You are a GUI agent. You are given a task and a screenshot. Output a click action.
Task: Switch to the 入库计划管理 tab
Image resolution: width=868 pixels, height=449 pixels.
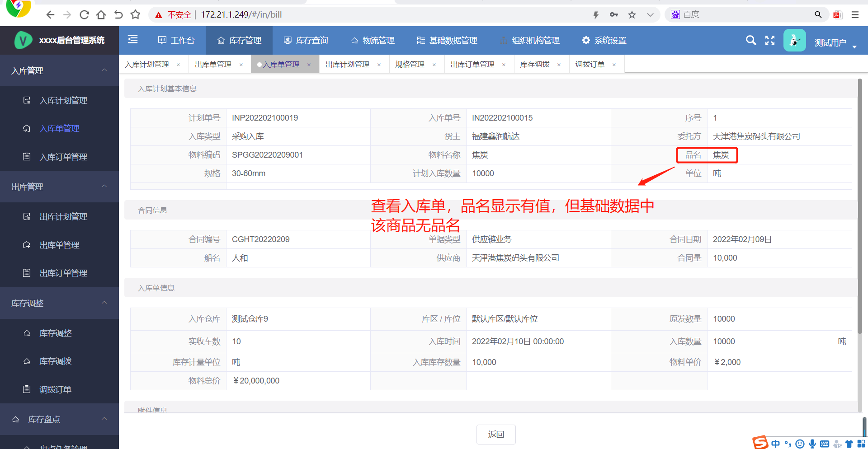pos(147,65)
